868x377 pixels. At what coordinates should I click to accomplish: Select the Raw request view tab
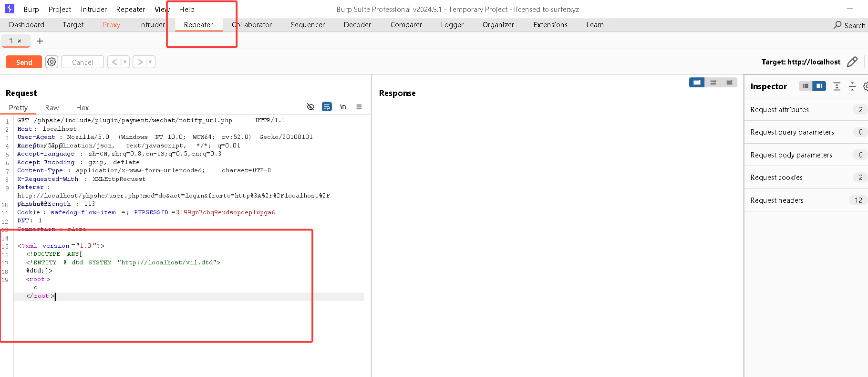tap(52, 108)
